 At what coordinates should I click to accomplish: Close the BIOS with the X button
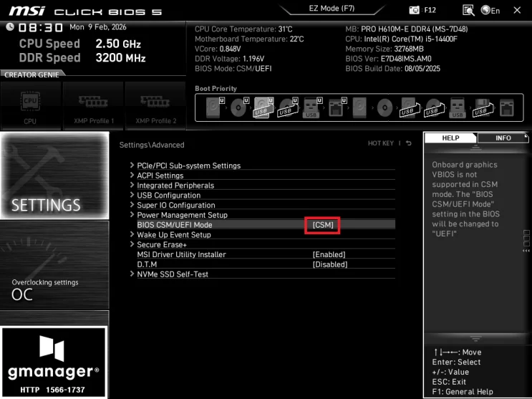pos(517,10)
